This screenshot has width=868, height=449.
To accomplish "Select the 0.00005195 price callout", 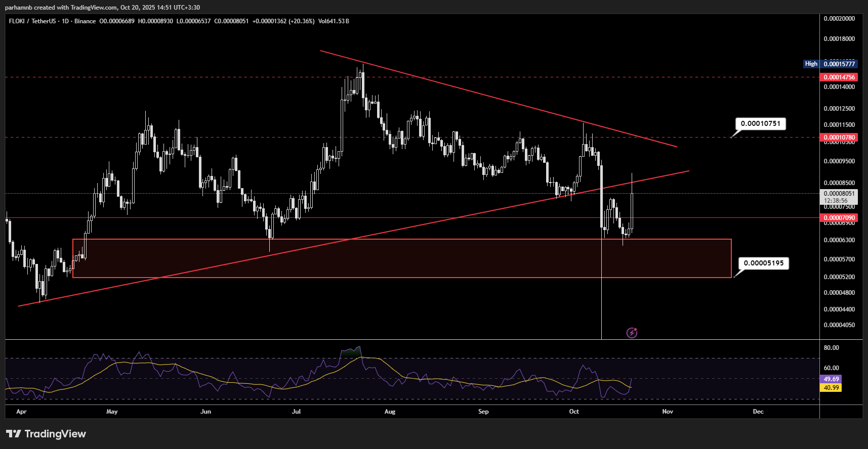I will click(763, 263).
